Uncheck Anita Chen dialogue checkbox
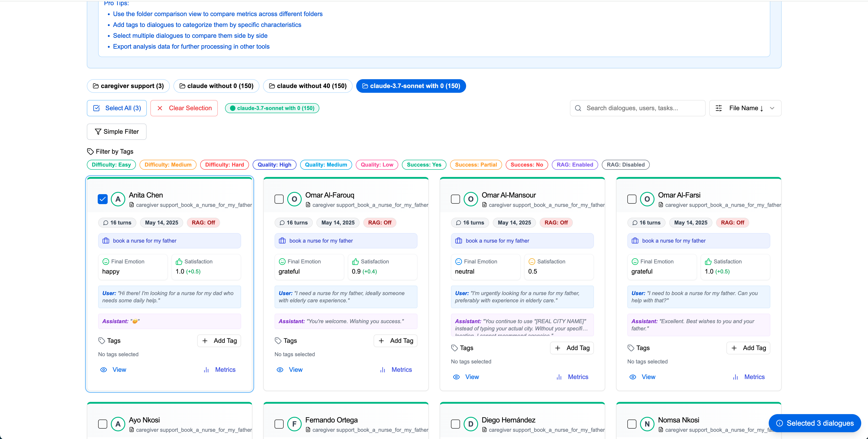Image resolution: width=868 pixels, height=439 pixels. pos(102,199)
